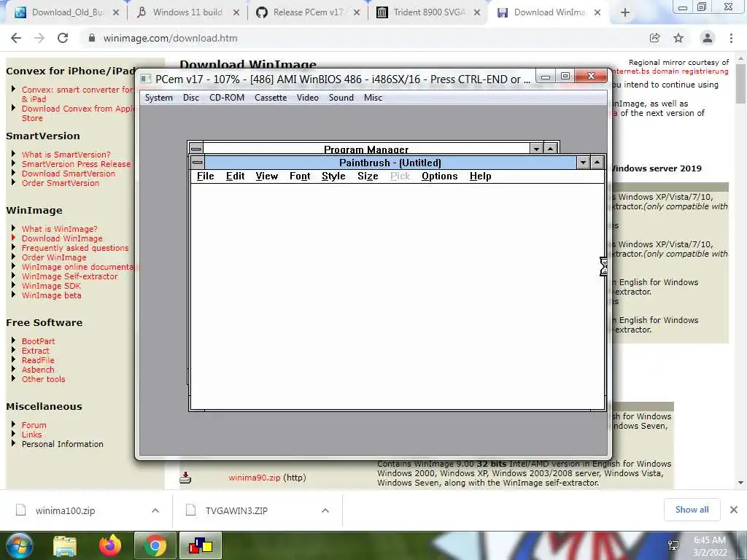The image size is (747, 560).
Task: Open Paintbrush Edit menu
Action: 236,176
